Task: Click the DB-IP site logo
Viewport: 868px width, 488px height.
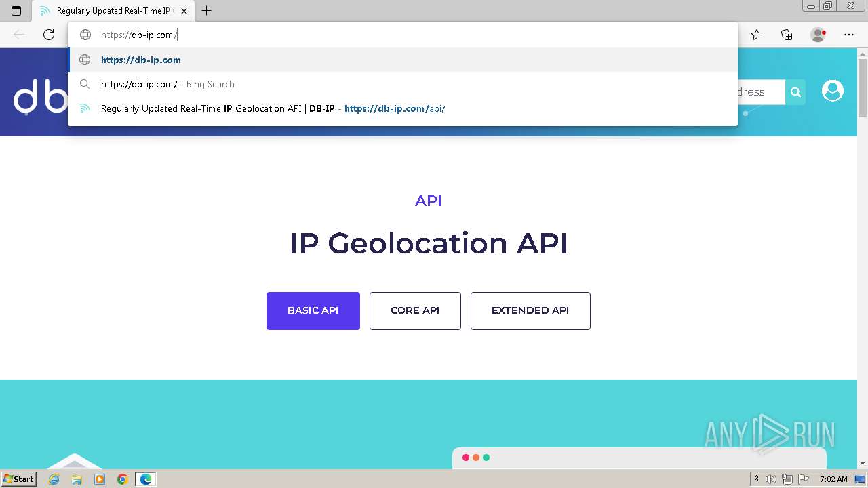Action: (x=41, y=97)
